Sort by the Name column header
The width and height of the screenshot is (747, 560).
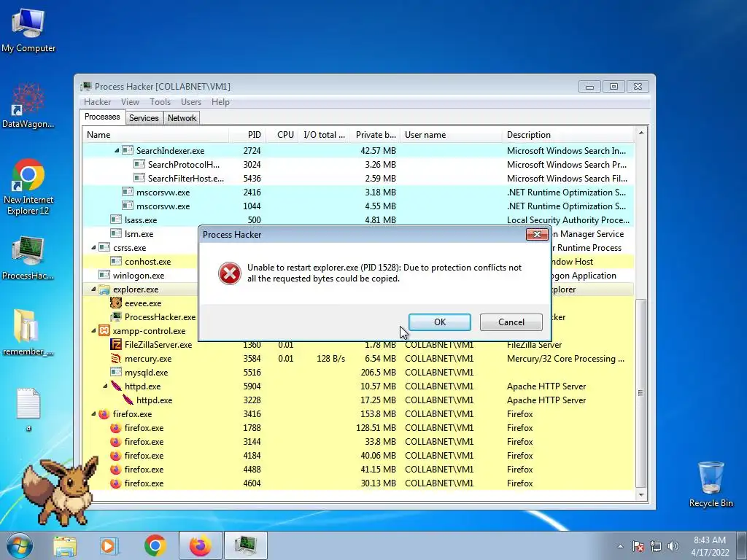tap(155, 135)
